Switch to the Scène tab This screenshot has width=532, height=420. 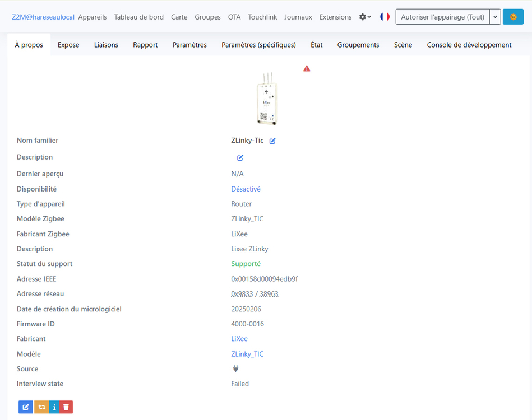pyautogui.click(x=403, y=45)
